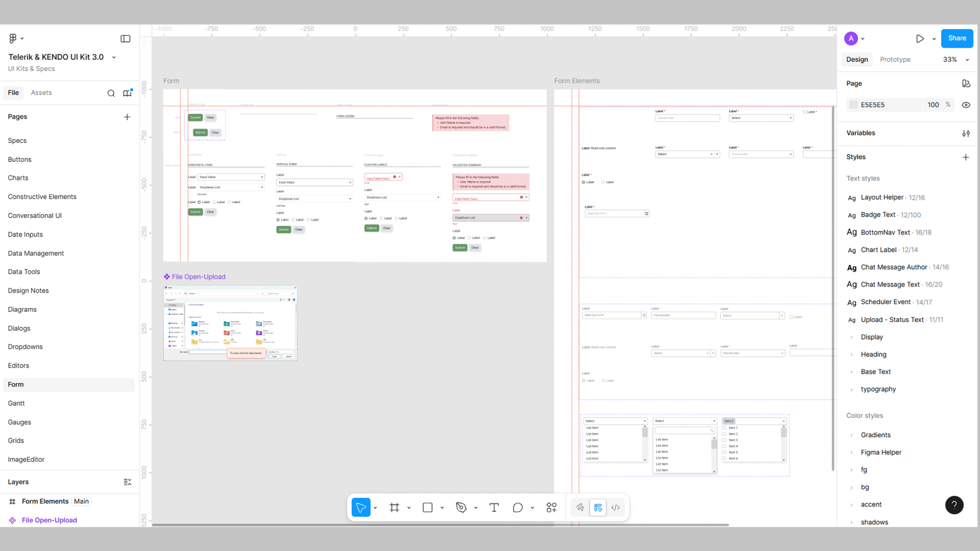Select the Form Elements layer
The height and width of the screenshot is (551, 980).
tap(45, 501)
